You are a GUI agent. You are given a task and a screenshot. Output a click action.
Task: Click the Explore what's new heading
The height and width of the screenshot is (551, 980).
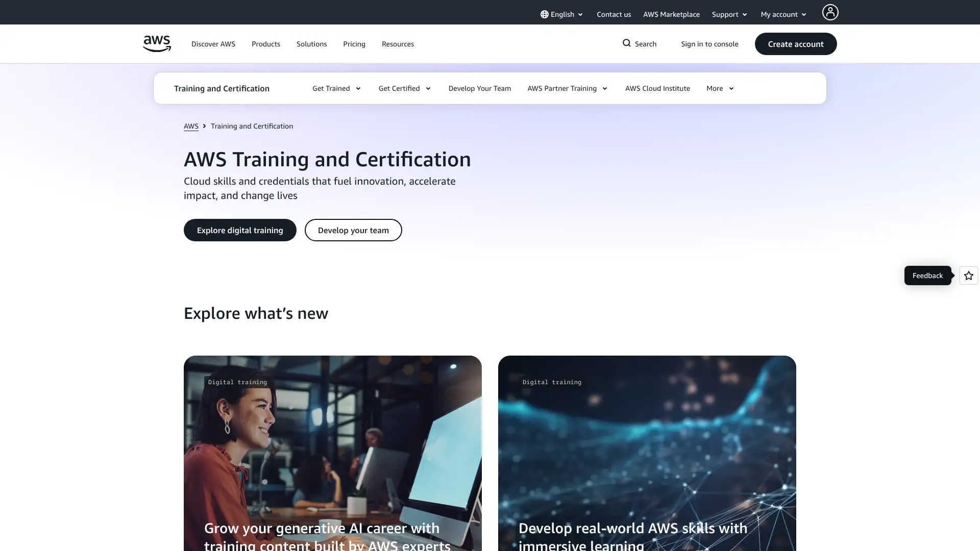pos(256,313)
